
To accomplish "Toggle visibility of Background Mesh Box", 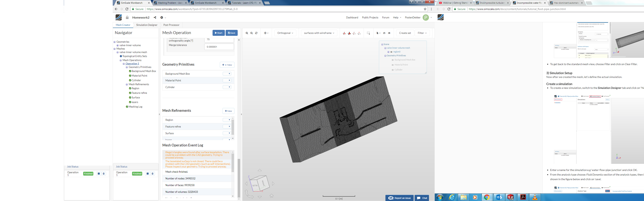I will 393,60.
